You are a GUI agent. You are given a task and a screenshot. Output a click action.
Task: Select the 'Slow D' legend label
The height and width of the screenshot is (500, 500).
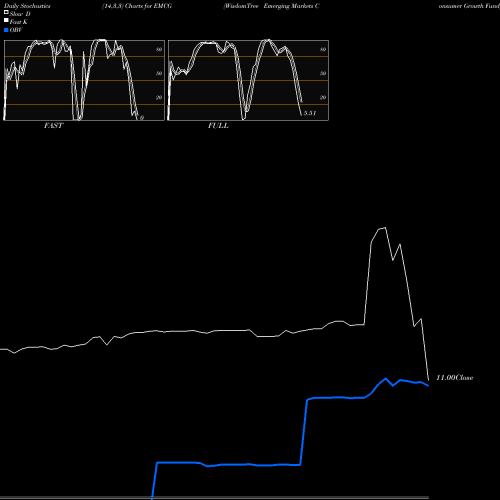tap(20, 14)
